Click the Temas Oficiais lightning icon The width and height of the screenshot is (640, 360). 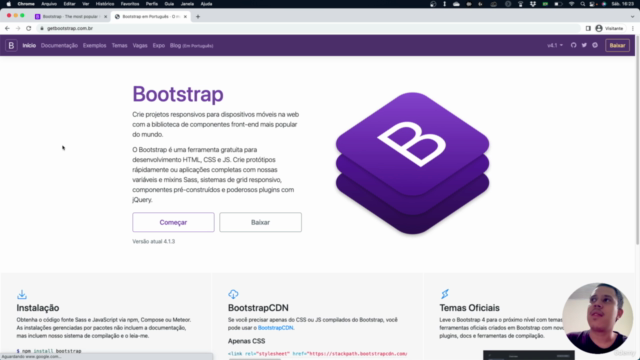(445, 294)
